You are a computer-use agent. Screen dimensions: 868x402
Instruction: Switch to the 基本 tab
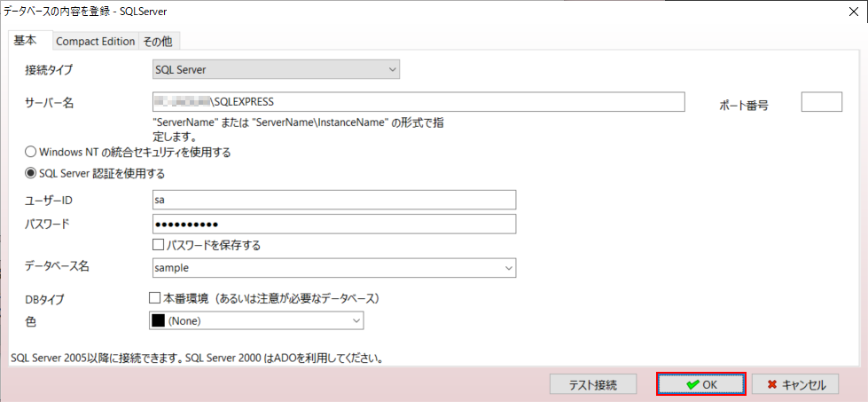point(27,40)
